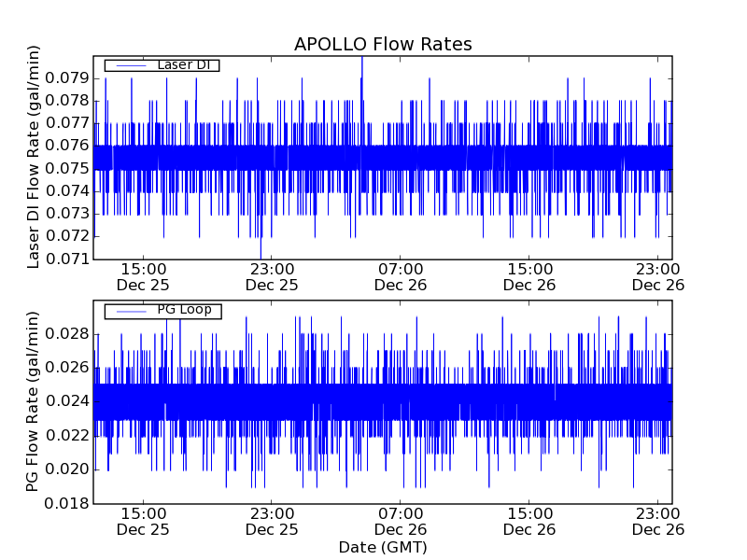
Task: Click '23:00 Dec 26' tick under PG Loop plot
Action: point(658,522)
